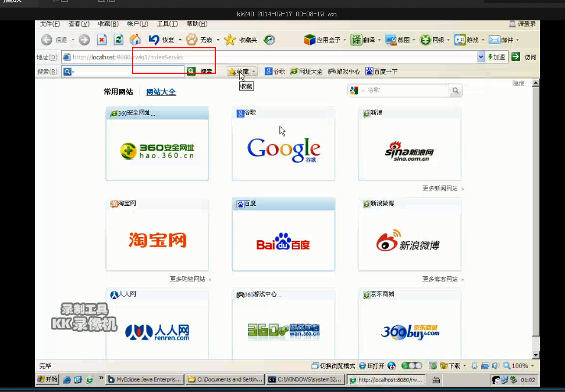Image resolution: width=565 pixels, height=392 pixels.
Task: Open the 应用盒子 app box
Action: coord(322,40)
